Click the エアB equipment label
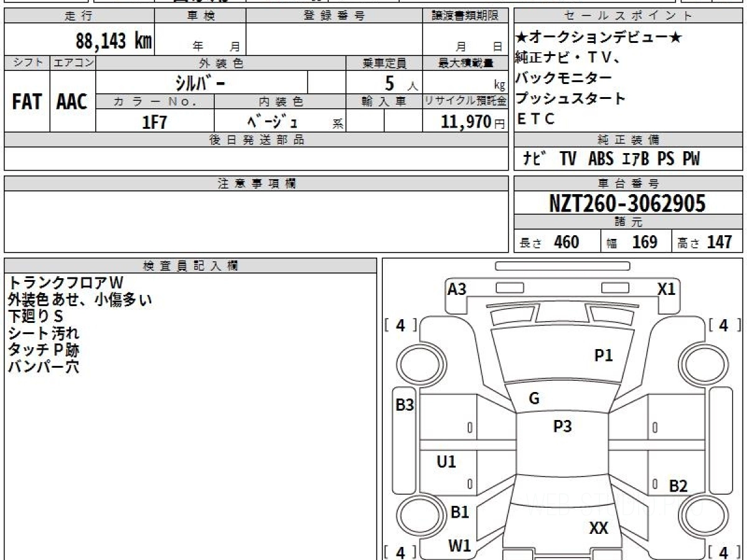747x560 pixels. click(x=636, y=159)
